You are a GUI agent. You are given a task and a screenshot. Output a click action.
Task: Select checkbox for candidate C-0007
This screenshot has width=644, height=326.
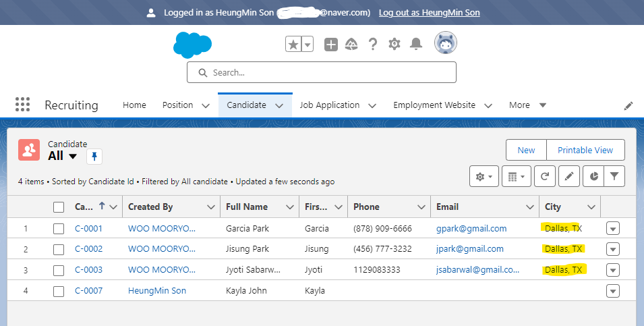pyautogui.click(x=59, y=291)
